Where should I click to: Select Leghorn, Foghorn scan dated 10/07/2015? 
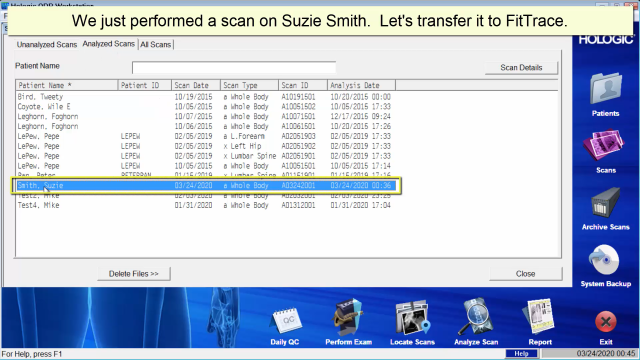(205, 117)
